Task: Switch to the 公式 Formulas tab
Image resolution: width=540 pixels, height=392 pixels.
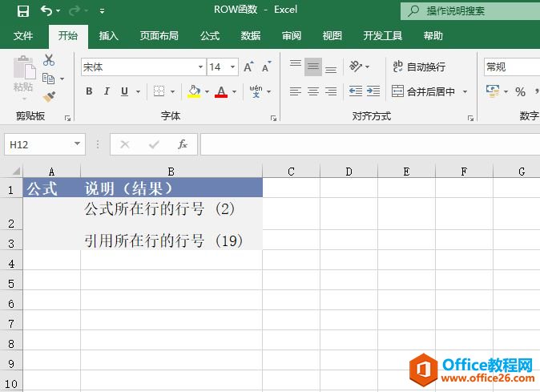Action: coord(210,36)
